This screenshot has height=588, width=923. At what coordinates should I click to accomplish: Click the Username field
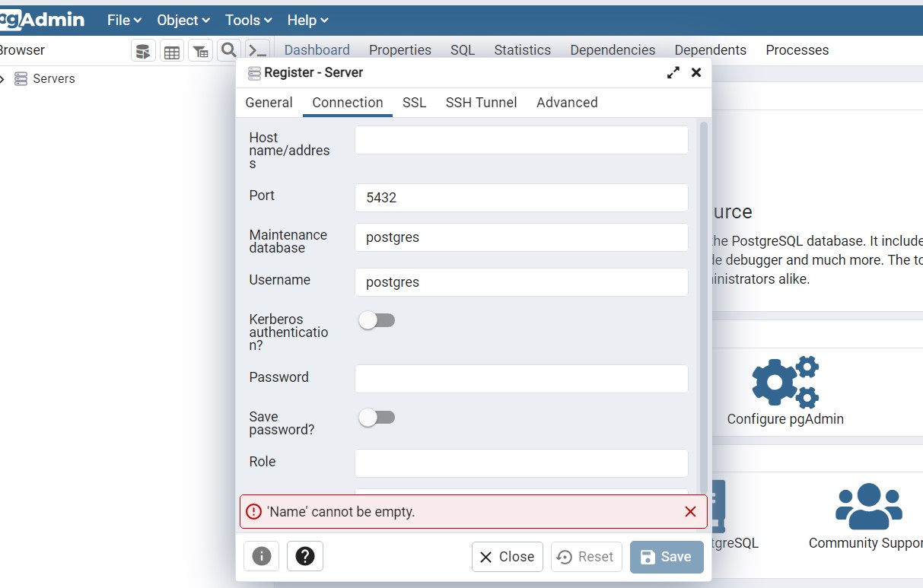tap(521, 282)
